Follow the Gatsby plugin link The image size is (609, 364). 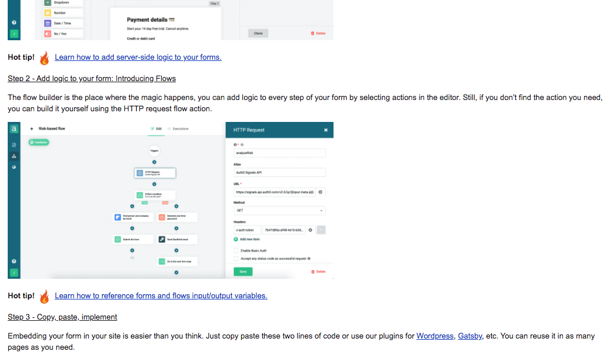470,336
